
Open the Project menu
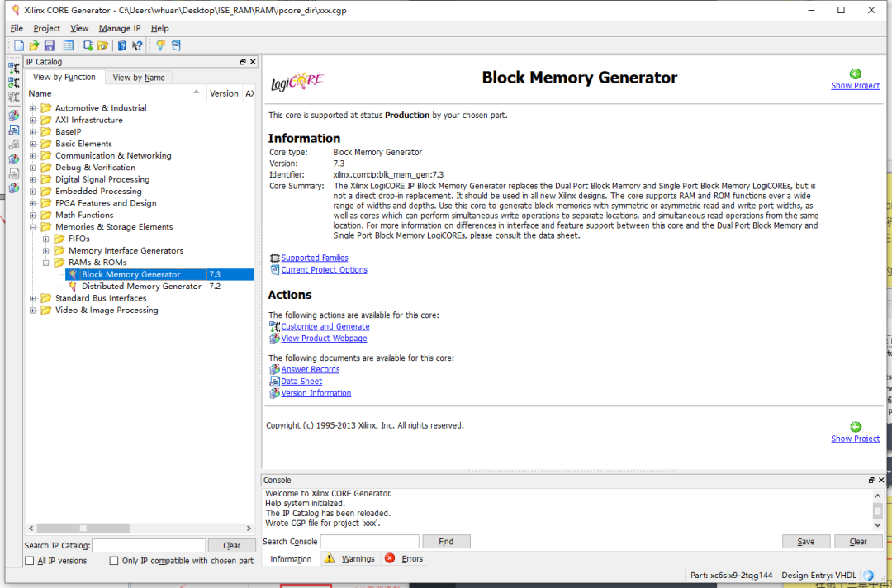tap(46, 28)
